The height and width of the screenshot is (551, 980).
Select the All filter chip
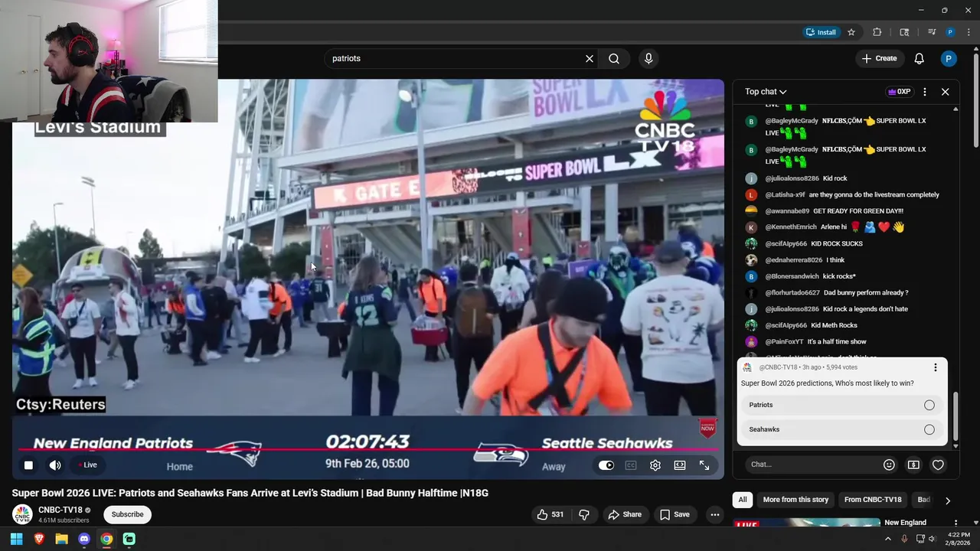click(742, 500)
